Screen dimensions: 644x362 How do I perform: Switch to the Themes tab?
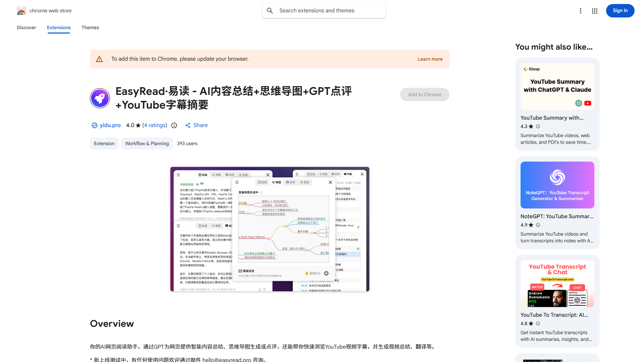90,27
